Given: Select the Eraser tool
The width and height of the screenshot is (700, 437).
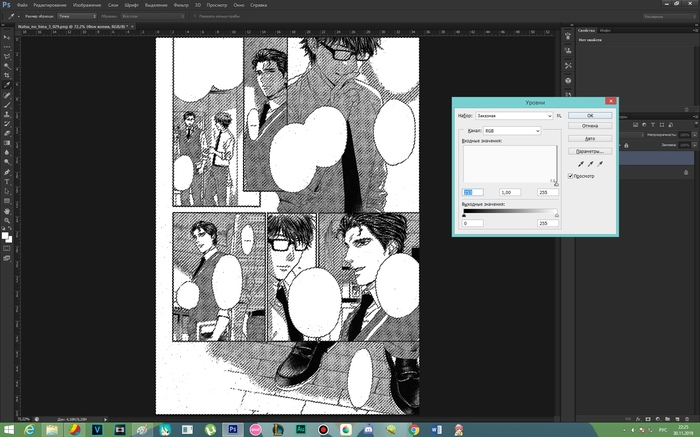Looking at the screenshot, I should (7, 133).
